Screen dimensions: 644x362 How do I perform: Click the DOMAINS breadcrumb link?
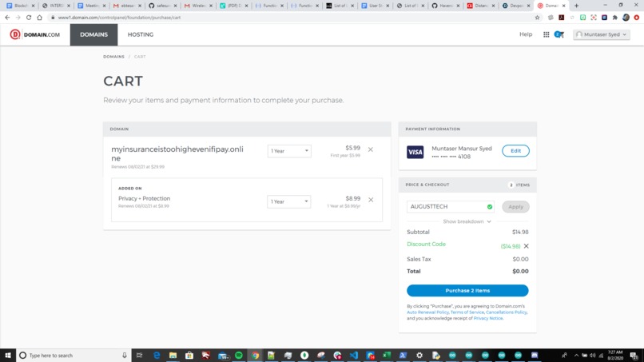click(113, 57)
